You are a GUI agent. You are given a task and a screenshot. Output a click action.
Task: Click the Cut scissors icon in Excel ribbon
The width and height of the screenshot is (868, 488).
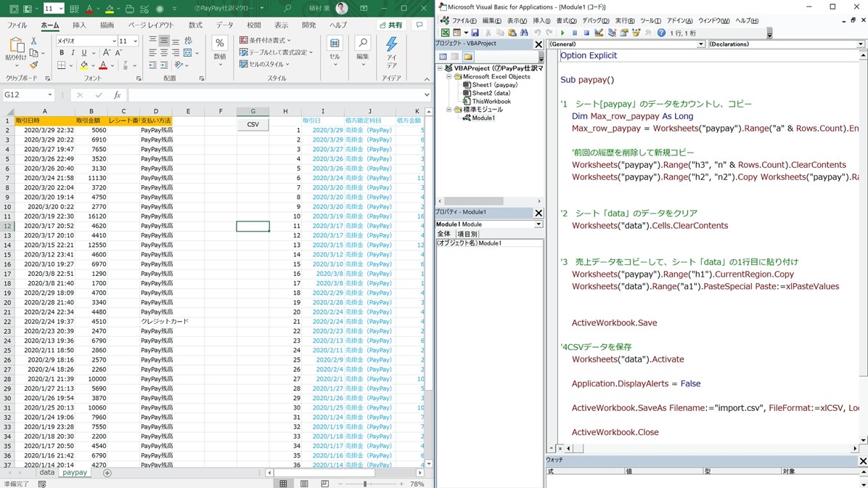click(x=33, y=41)
